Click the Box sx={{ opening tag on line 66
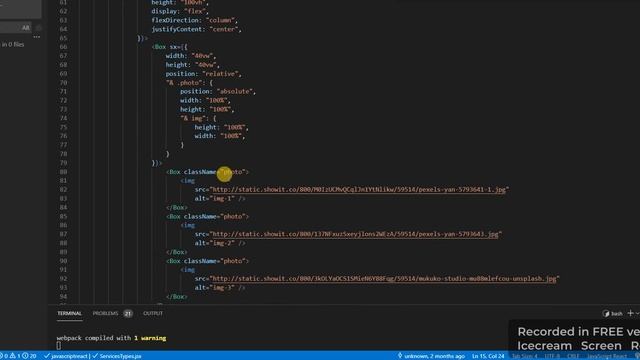This screenshot has height=360, width=640. click(169, 47)
